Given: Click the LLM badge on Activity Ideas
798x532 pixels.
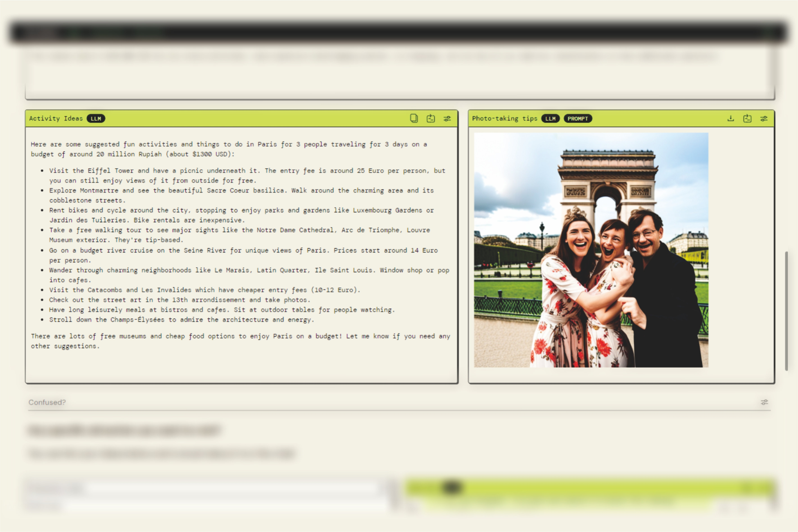Looking at the screenshot, I should 96,118.
